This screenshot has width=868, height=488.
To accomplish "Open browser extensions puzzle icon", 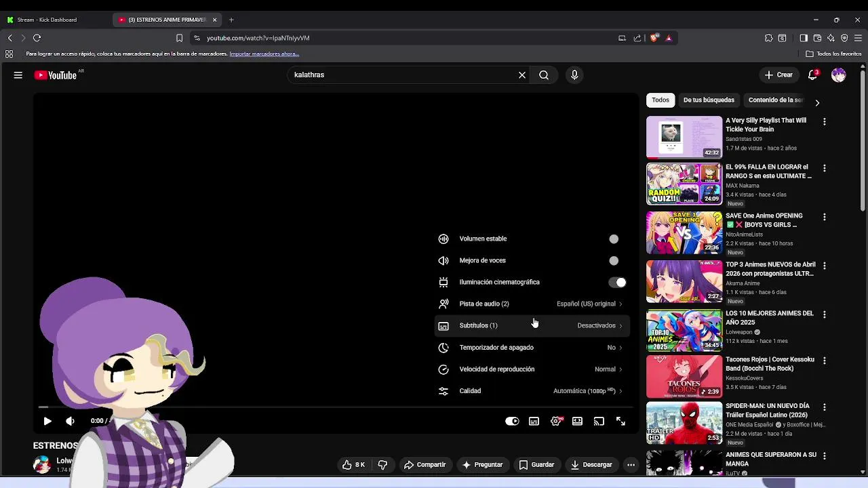I will pos(768,38).
